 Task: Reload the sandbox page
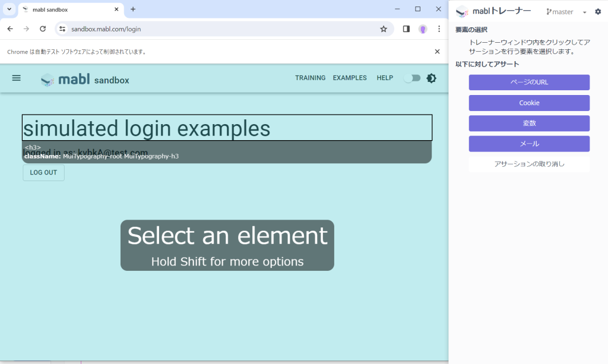pyautogui.click(x=43, y=29)
